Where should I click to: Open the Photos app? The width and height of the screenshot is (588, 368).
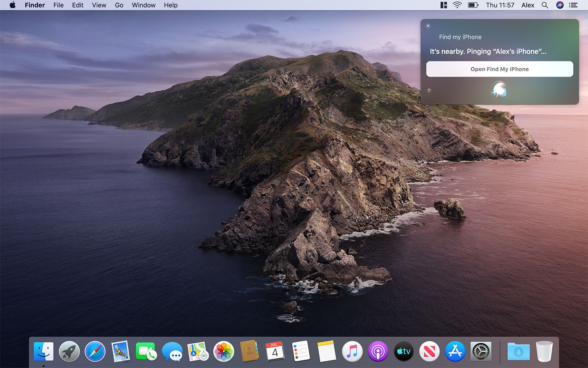(x=223, y=351)
